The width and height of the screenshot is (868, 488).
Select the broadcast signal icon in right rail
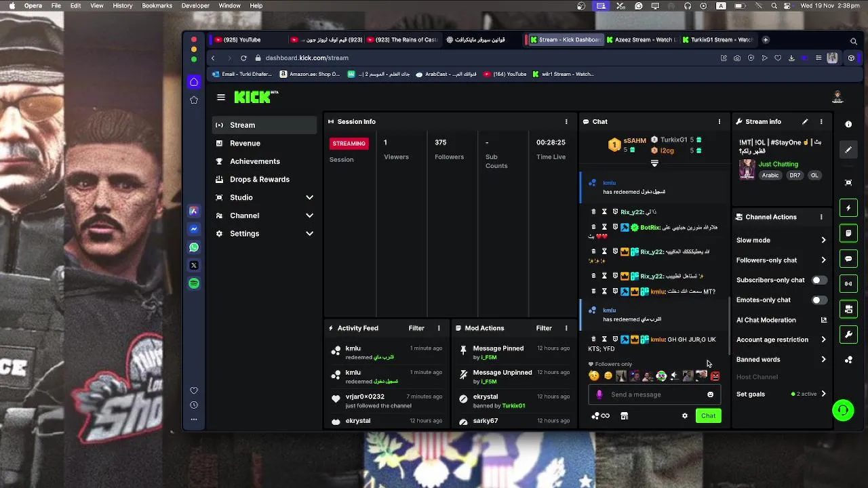pyautogui.click(x=848, y=284)
